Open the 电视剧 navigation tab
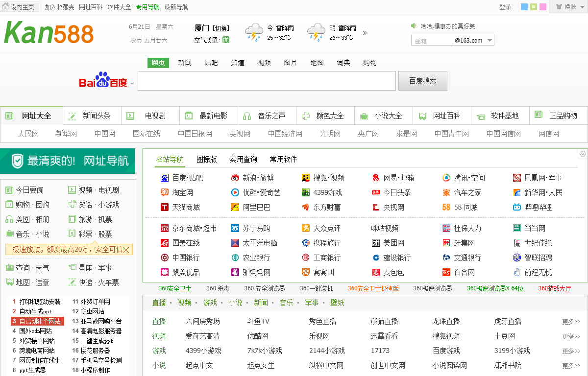 click(x=151, y=116)
